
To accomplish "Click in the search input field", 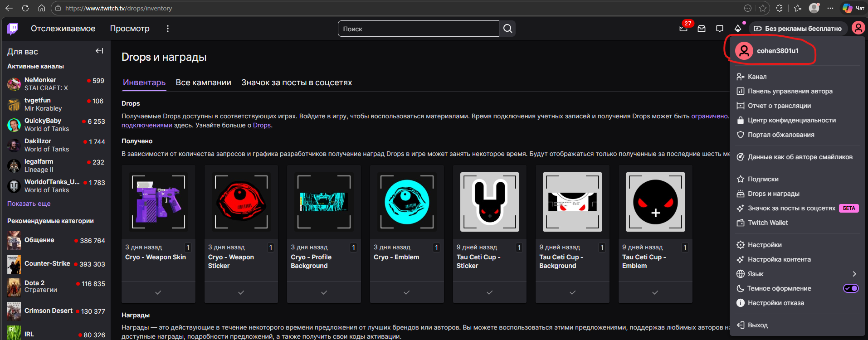I will point(418,29).
